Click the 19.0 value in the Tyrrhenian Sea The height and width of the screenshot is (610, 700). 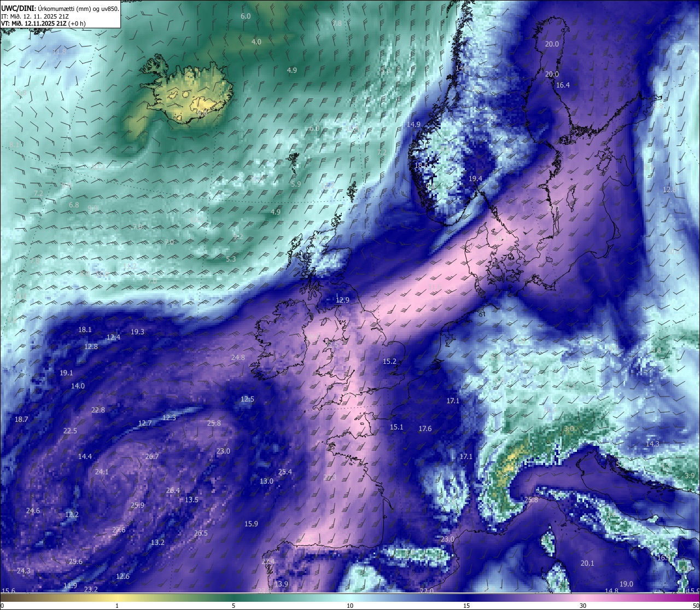626,584
